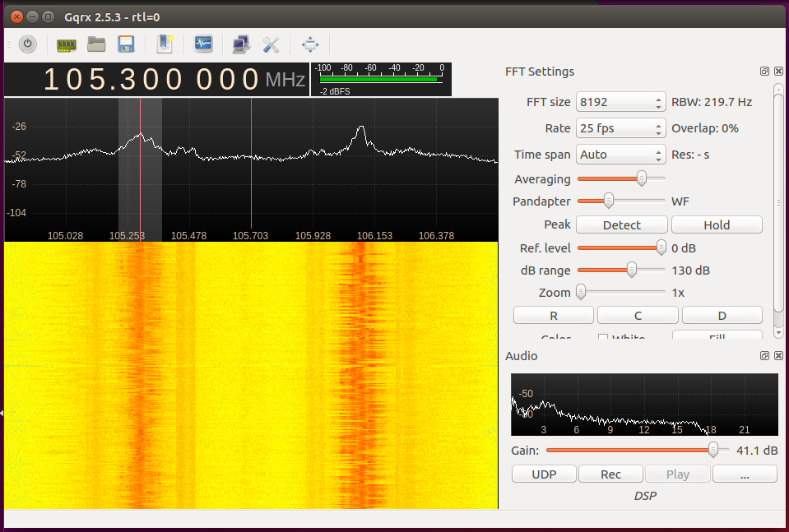This screenshot has height=532, width=789.
Task: Open the audio UDP streaming button
Action: point(544,474)
